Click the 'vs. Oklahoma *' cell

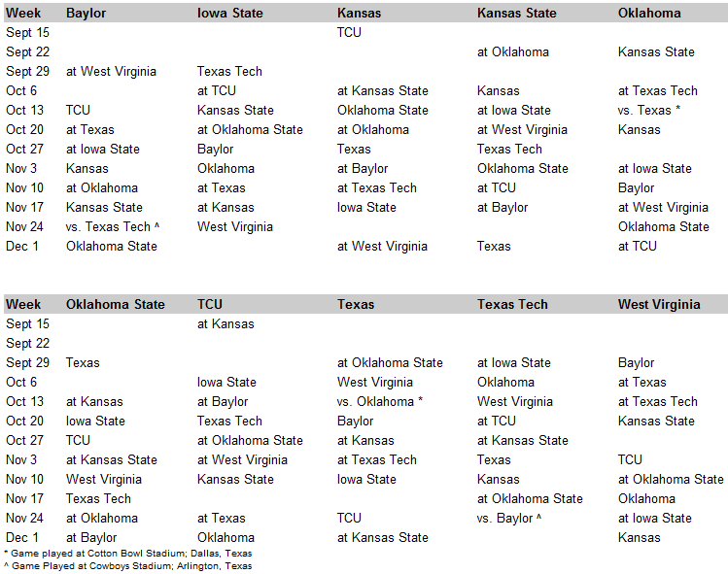pos(380,402)
